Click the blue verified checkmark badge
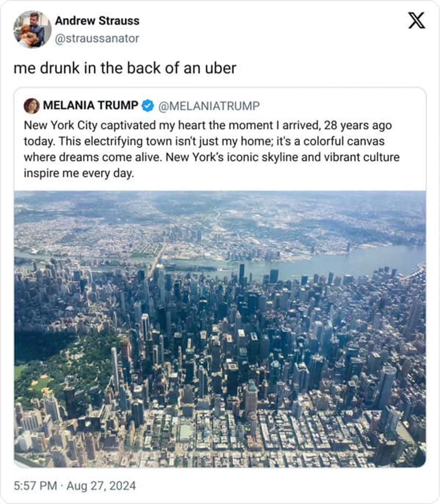 (147, 106)
